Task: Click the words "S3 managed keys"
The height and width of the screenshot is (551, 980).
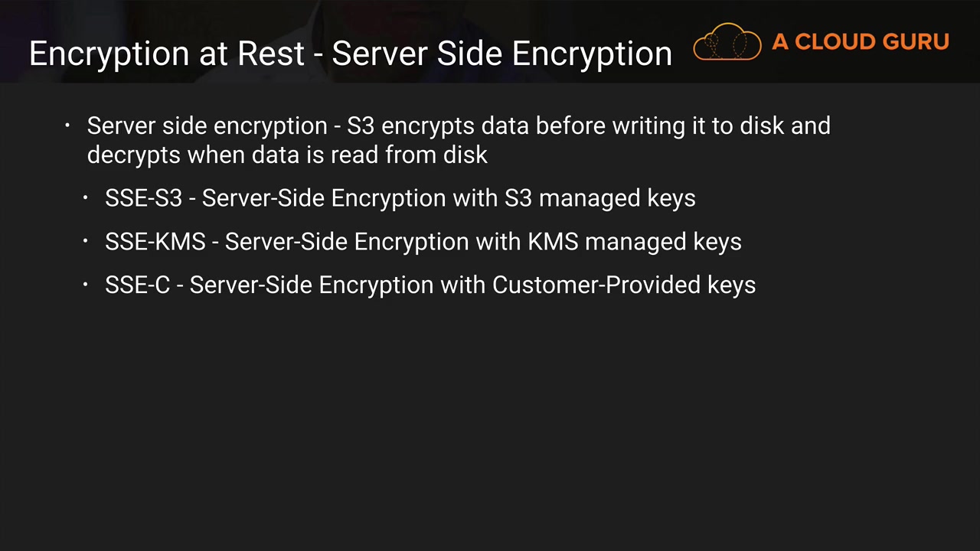Action: (x=599, y=198)
